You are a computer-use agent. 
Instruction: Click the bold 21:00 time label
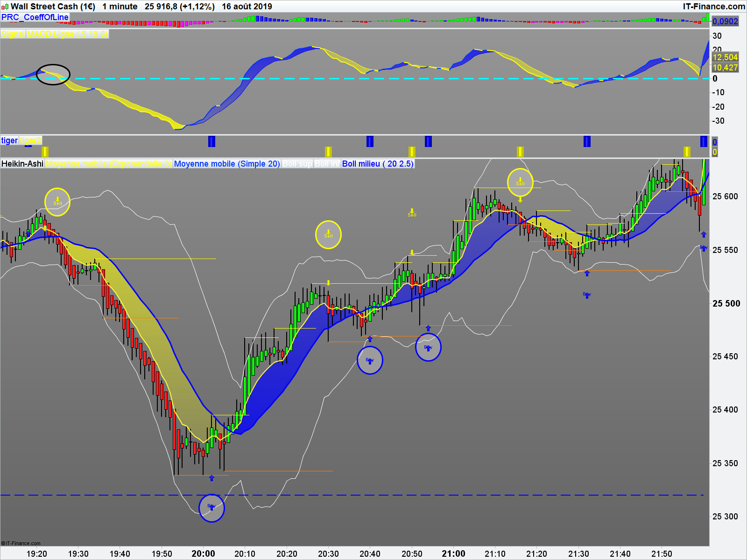[x=454, y=554]
